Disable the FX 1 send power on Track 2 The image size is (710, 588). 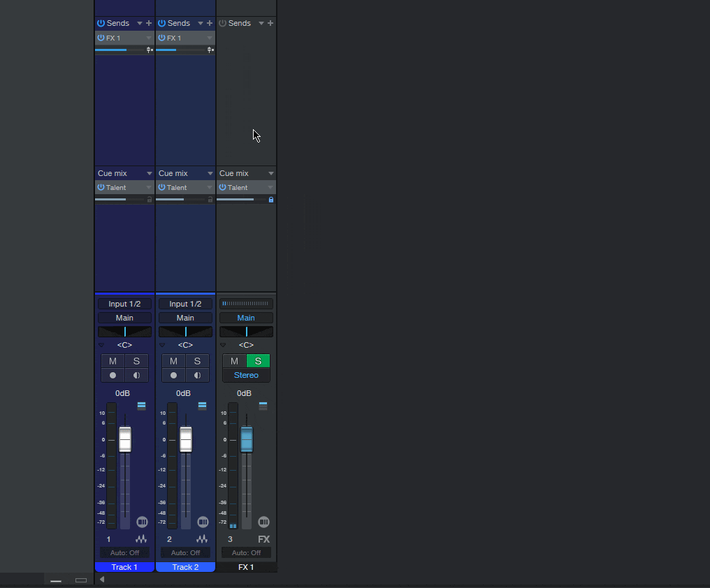point(161,38)
